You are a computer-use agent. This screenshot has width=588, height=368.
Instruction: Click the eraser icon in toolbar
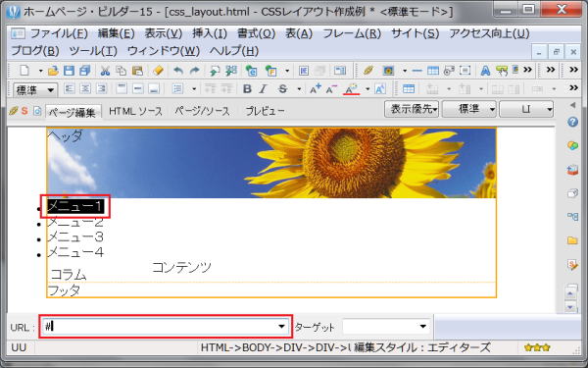(x=158, y=71)
